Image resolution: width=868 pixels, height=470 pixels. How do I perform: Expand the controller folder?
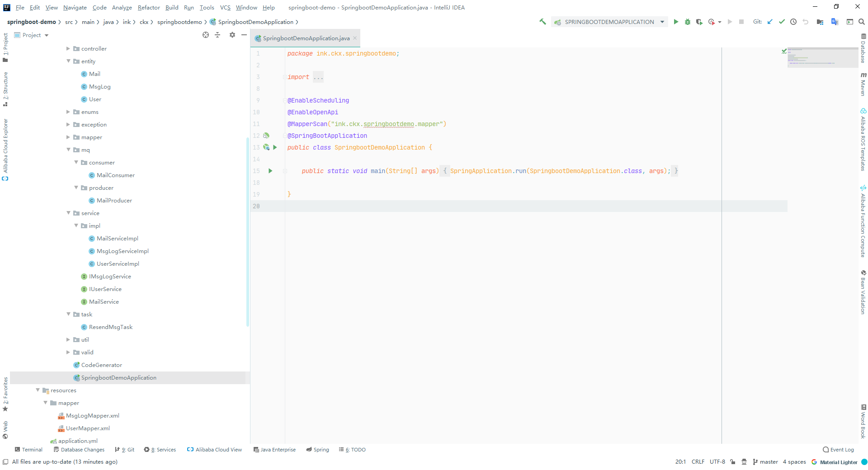68,48
